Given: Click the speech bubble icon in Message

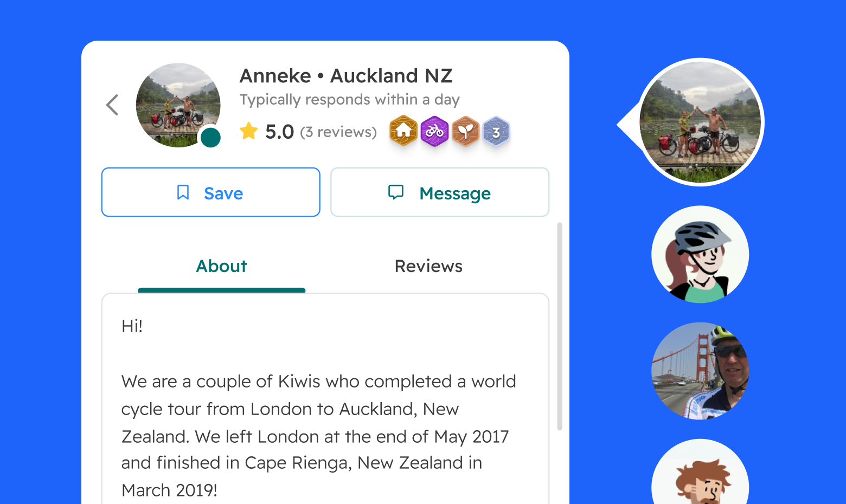Looking at the screenshot, I should pyautogui.click(x=396, y=192).
